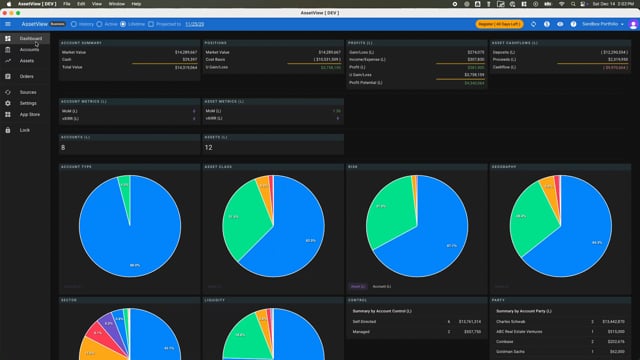The width and height of the screenshot is (640, 360).
Task: Click the Dashboard label in the sidebar
Action: [31, 38]
